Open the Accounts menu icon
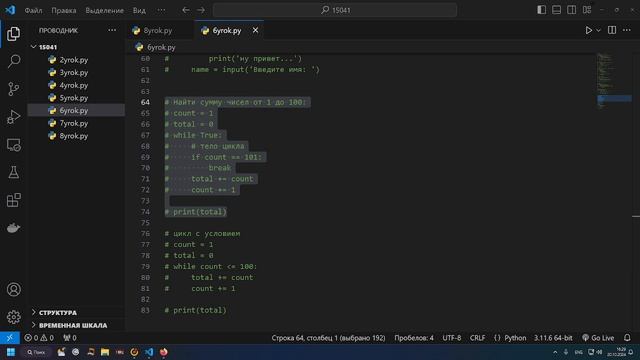This screenshot has width=640, height=360. click(x=13, y=289)
